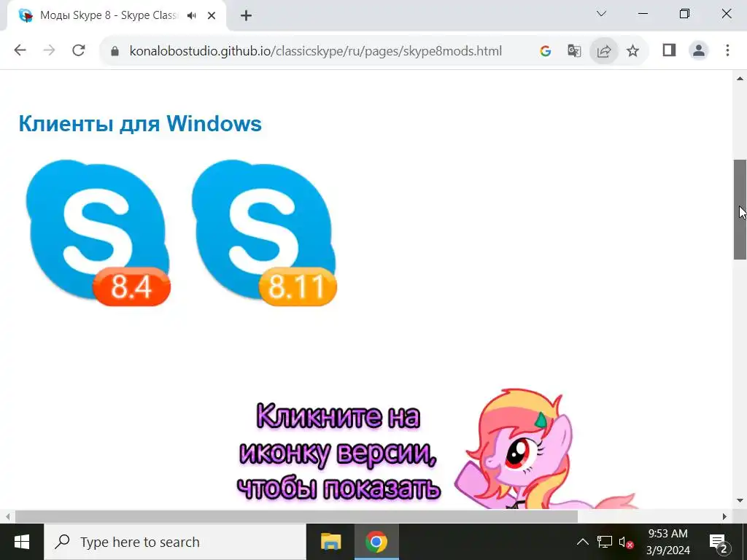Open the Skype 8.11 version icon
Image resolution: width=747 pixels, height=560 pixels.
264,233
